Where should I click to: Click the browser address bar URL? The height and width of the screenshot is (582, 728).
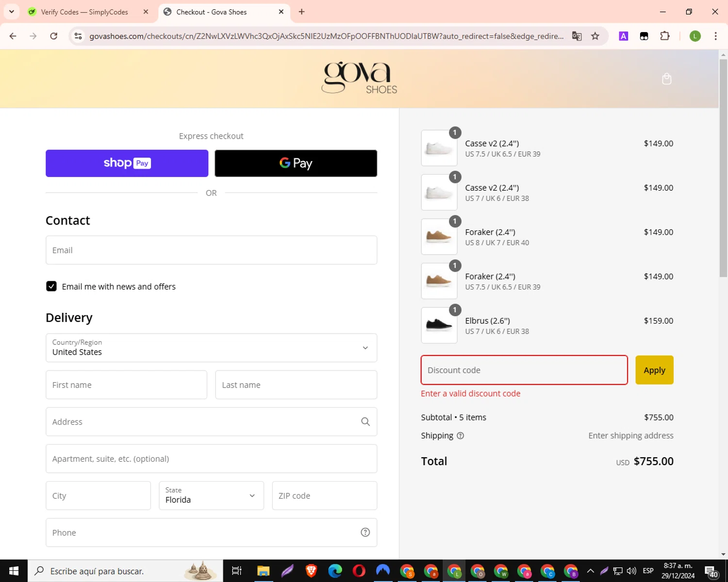click(326, 36)
